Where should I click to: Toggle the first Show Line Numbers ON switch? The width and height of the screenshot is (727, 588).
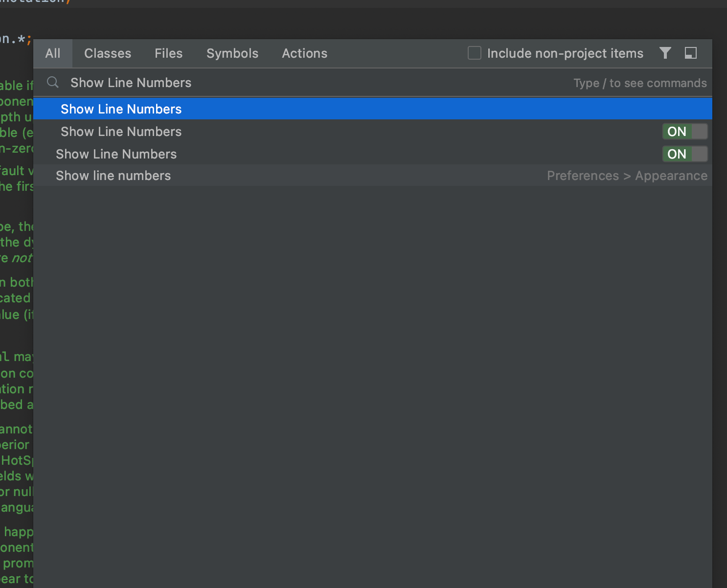[685, 131]
